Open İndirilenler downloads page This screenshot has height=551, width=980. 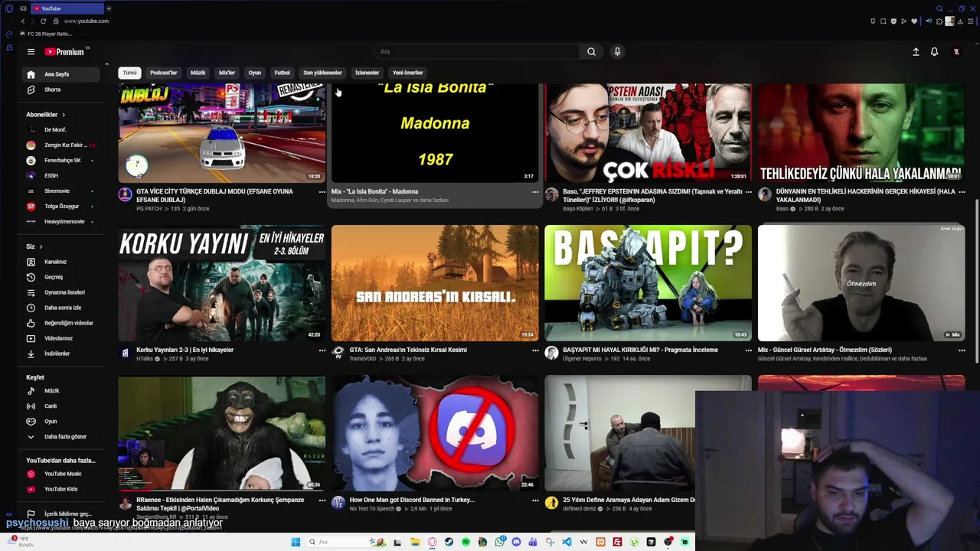61,354
